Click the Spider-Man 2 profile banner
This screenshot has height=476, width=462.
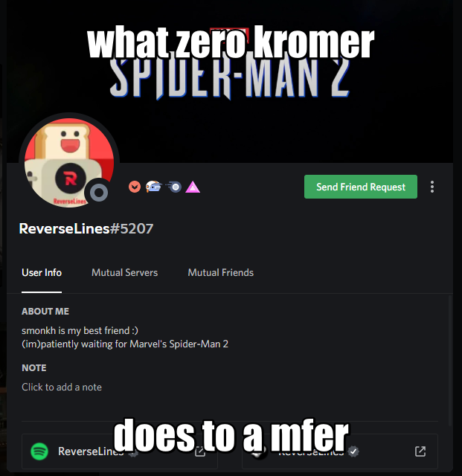coord(230,81)
